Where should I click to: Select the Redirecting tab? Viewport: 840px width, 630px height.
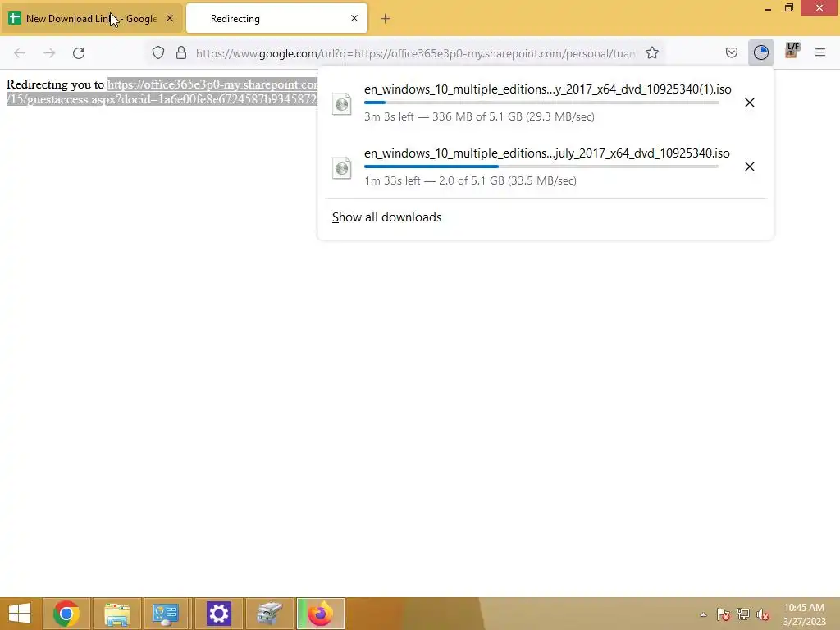276,18
